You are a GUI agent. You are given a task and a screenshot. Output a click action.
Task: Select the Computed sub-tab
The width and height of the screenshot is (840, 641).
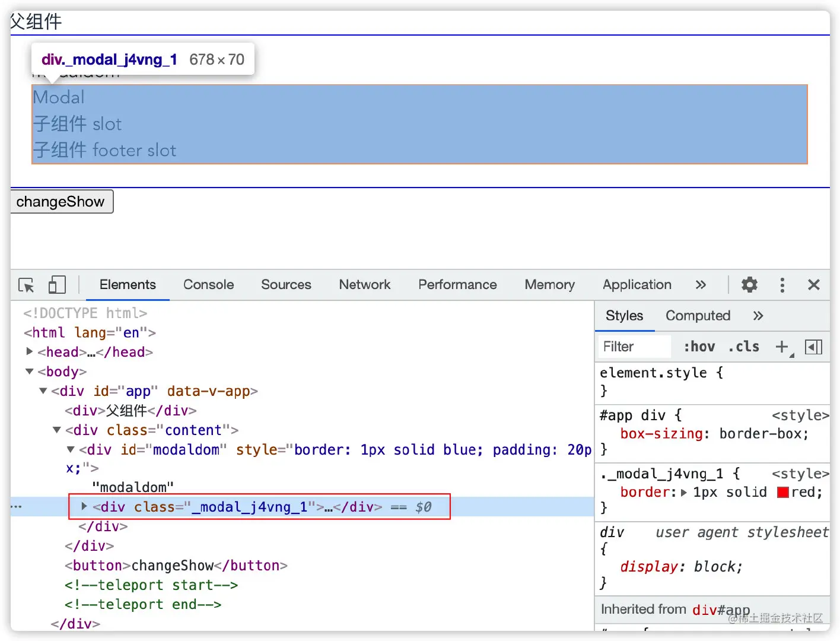click(x=698, y=316)
